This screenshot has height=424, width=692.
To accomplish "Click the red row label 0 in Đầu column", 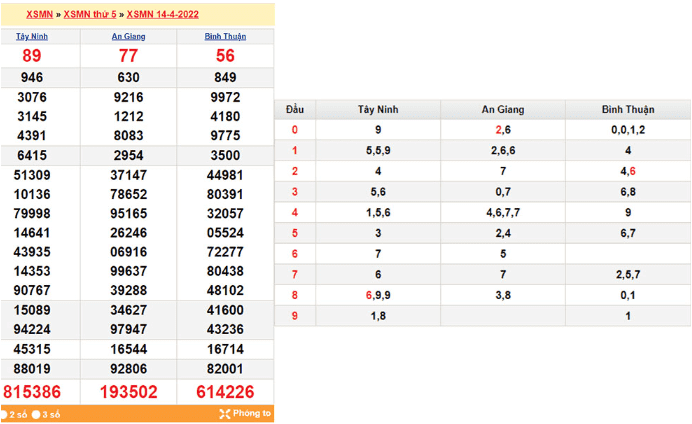I will [x=294, y=130].
